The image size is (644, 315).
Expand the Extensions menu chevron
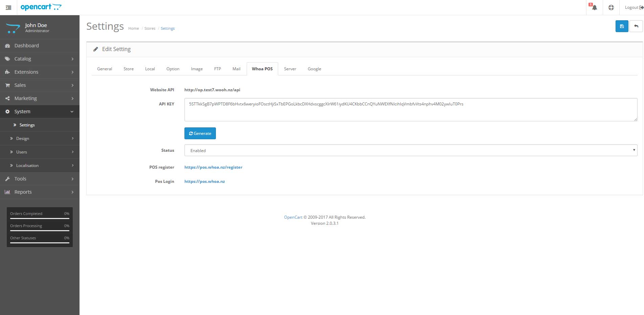point(72,72)
